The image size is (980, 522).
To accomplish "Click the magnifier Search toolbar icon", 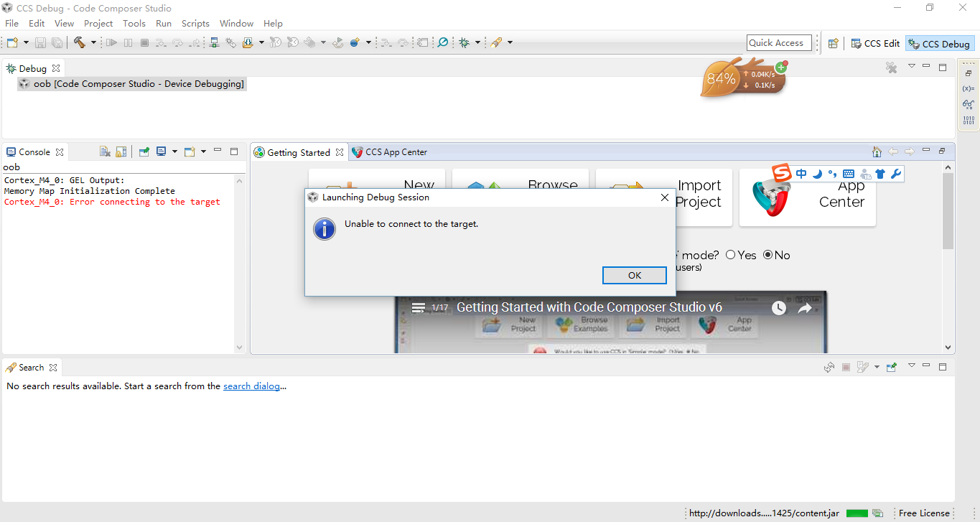I will point(443,43).
